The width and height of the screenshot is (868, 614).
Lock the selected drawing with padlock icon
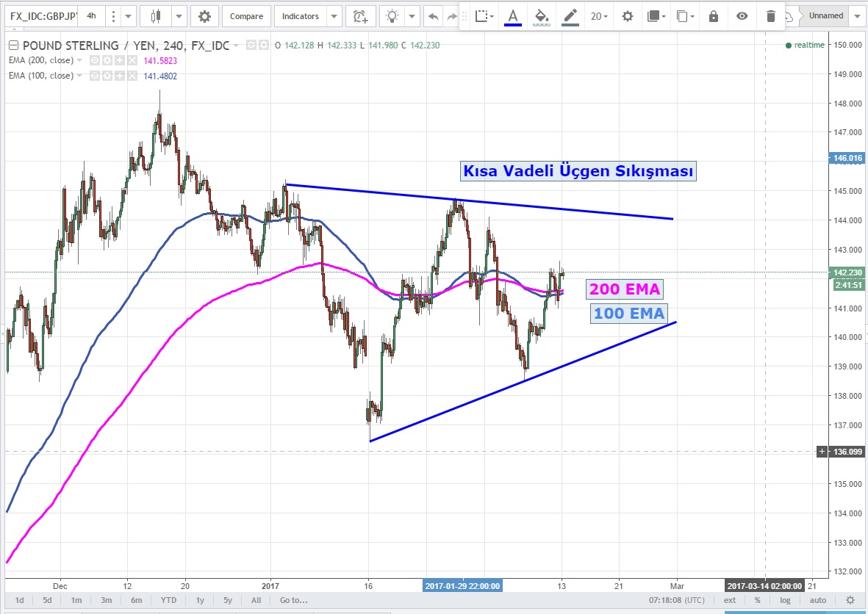point(713,16)
